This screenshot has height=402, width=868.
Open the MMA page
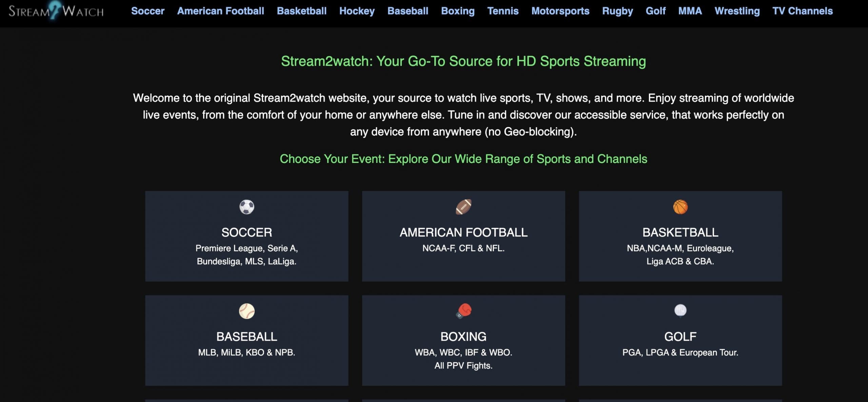(x=690, y=11)
